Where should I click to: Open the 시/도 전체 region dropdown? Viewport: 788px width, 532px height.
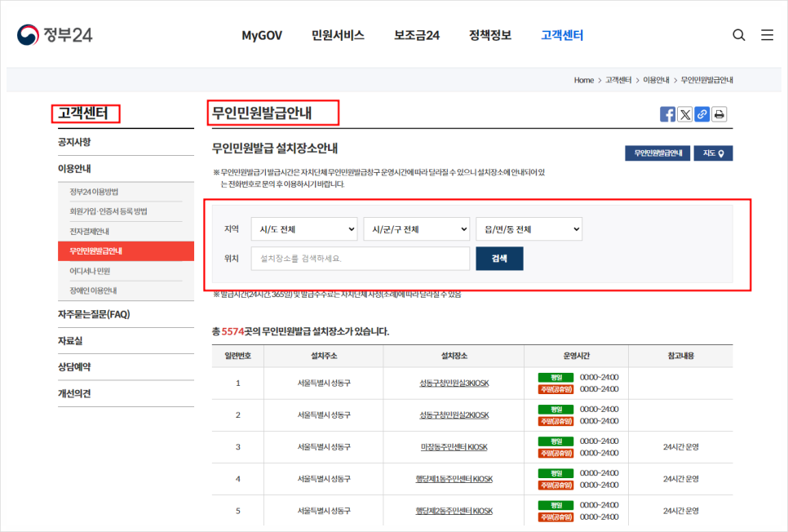pos(303,229)
